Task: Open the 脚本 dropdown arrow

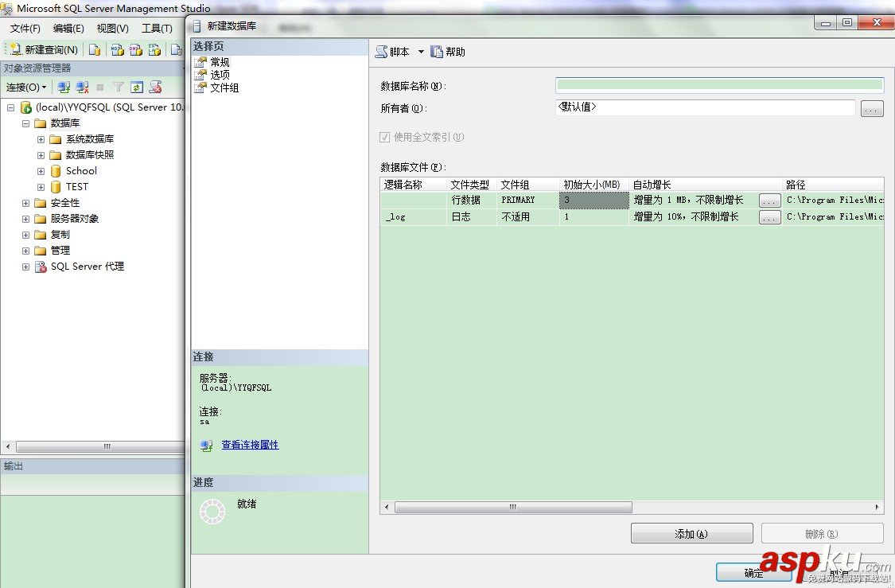Action: coord(421,52)
